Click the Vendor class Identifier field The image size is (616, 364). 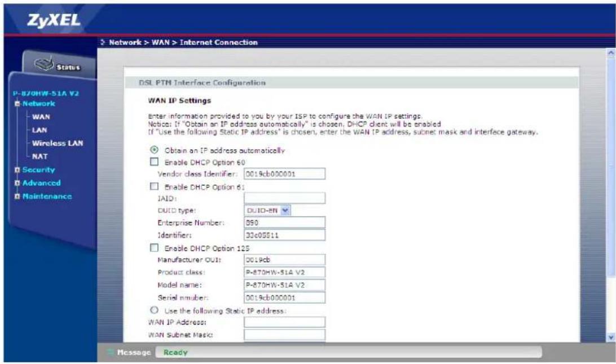[x=284, y=174]
